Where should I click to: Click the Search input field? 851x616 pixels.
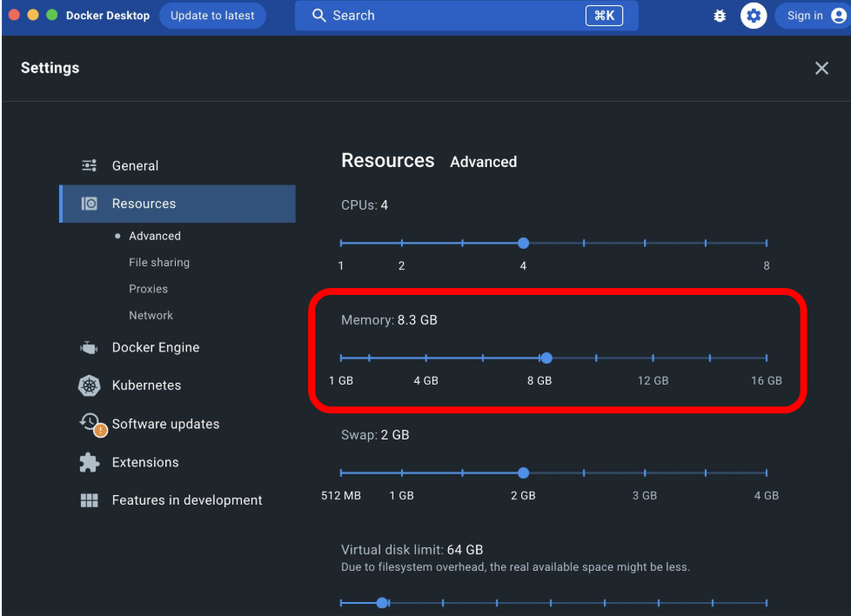click(x=466, y=15)
